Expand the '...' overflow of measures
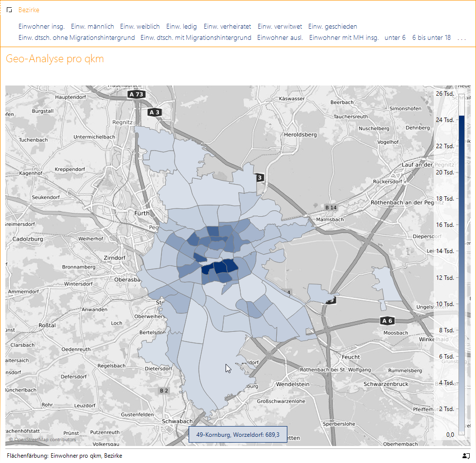 pyautogui.click(x=461, y=38)
